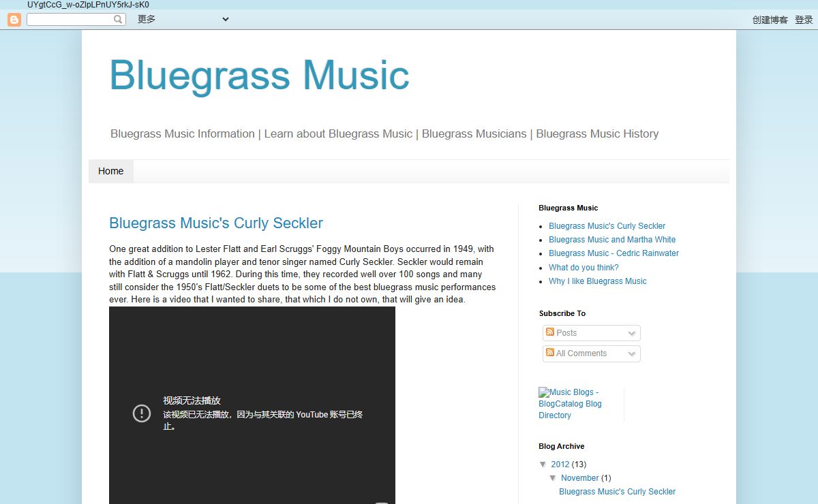
Task: Click the 创建博客 link
Action: tap(770, 20)
